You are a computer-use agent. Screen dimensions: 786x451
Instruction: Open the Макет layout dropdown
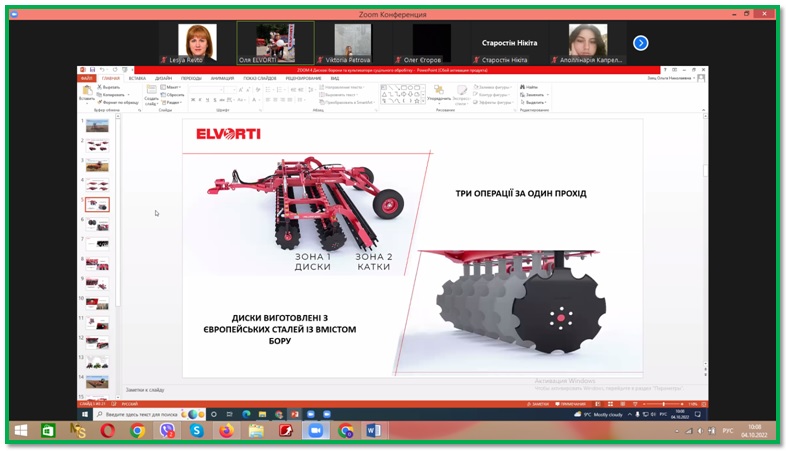coord(170,87)
